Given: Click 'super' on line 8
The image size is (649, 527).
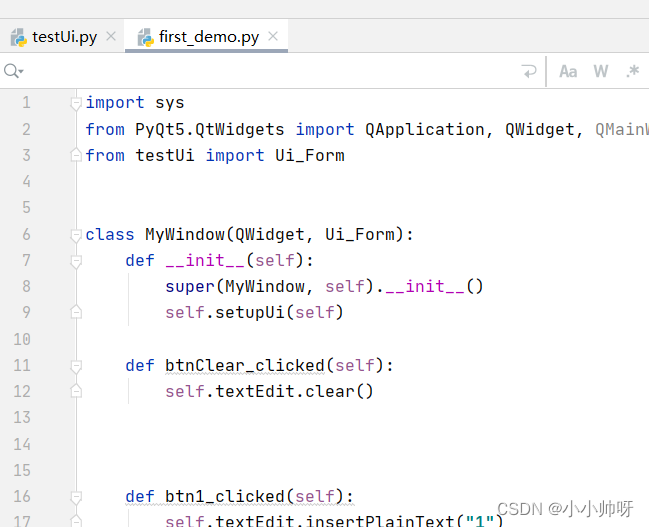Looking at the screenshot, I should [190, 286].
